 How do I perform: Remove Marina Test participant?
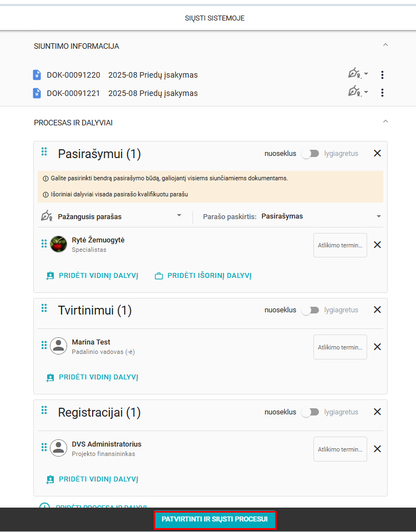pyautogui.click(x=377, y=347)
